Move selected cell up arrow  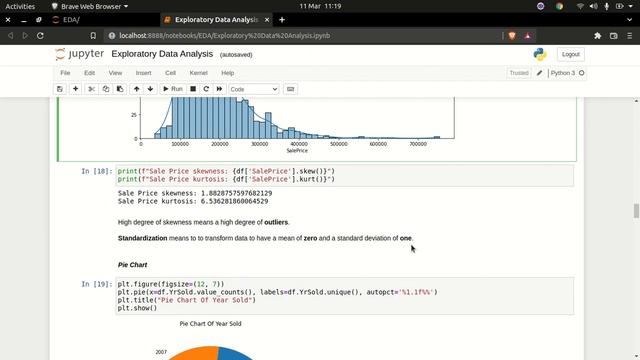[136, 89]
